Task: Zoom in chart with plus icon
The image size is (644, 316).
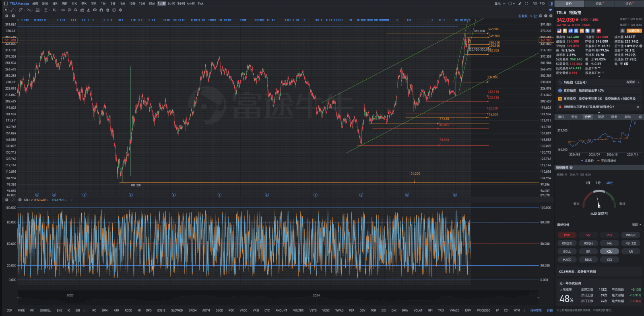Action: (551, 16)
